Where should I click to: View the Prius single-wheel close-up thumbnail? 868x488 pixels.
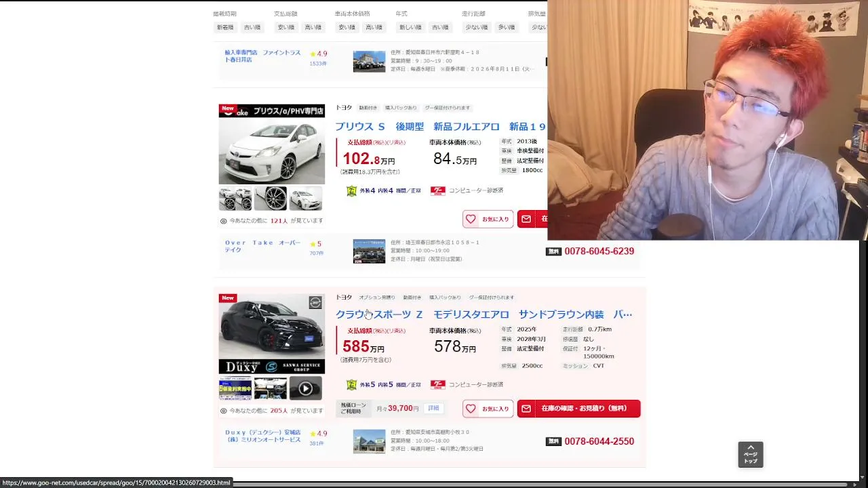coord(271,199)
